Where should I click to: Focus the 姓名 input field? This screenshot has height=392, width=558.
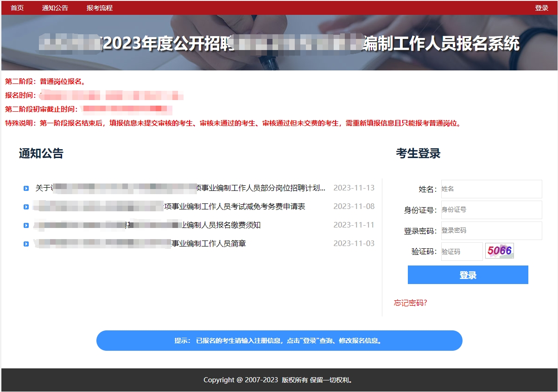tap(492, 189)
